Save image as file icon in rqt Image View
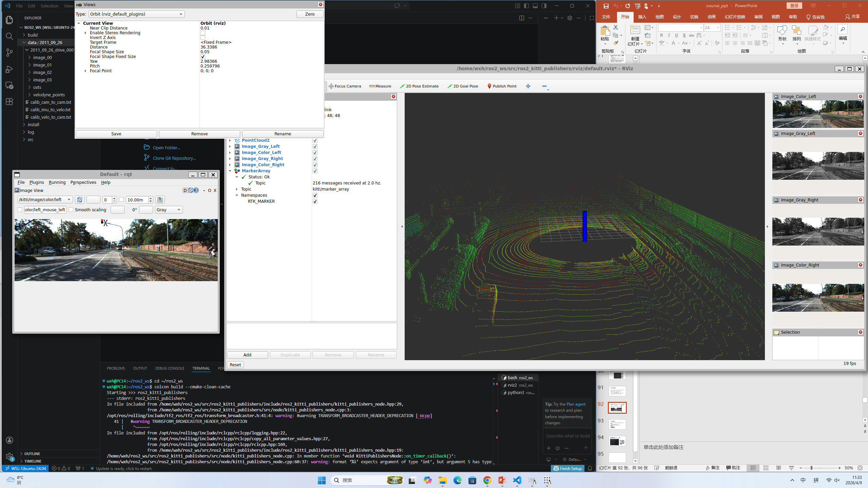Screen dimensions: 868x488 (160, 200)
